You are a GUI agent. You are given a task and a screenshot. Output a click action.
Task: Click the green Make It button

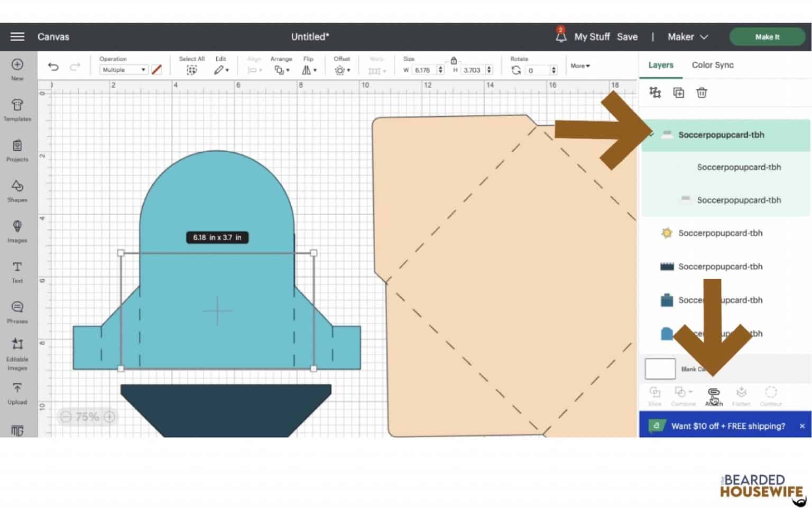767,36
